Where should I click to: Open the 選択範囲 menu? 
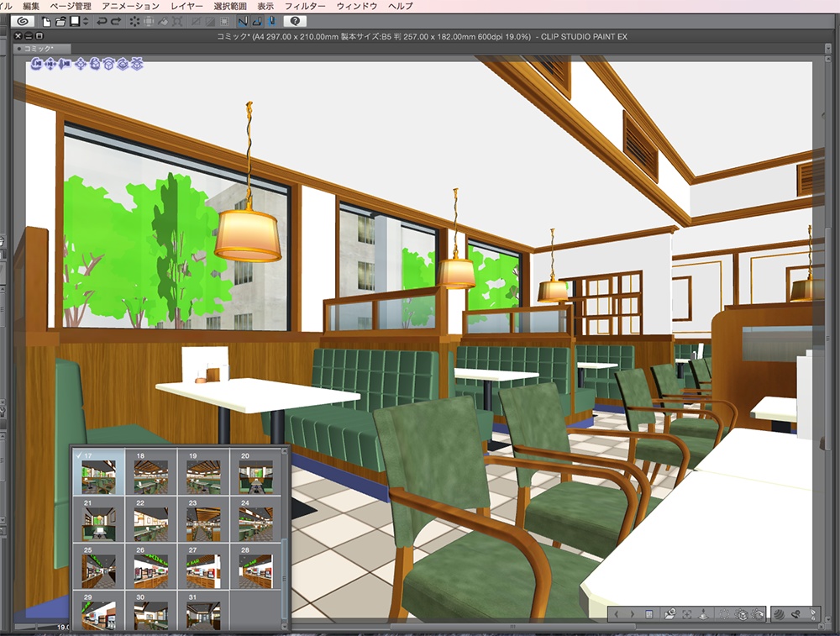[x=230, y=6]
